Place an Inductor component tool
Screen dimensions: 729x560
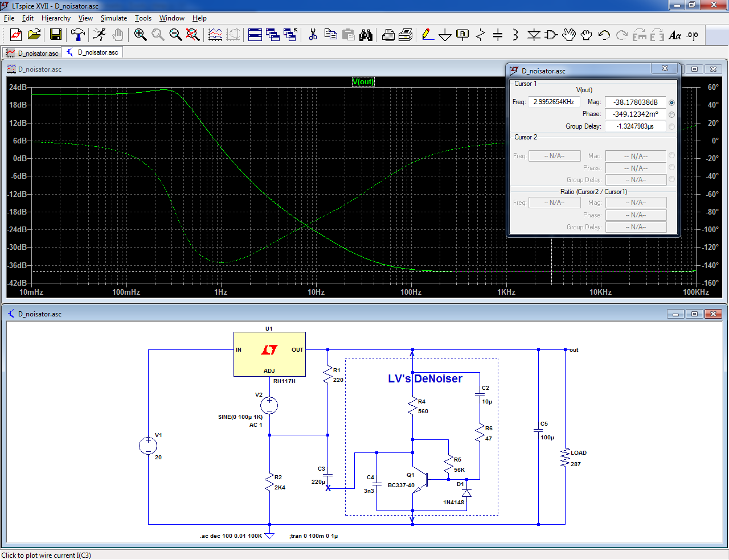coord(515,35)
